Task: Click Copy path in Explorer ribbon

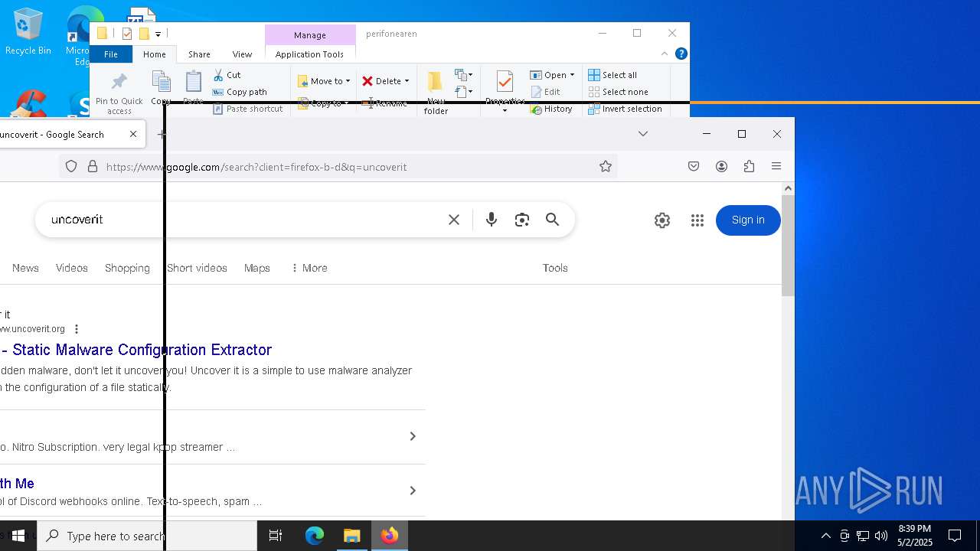Action: tap(240, 92)
